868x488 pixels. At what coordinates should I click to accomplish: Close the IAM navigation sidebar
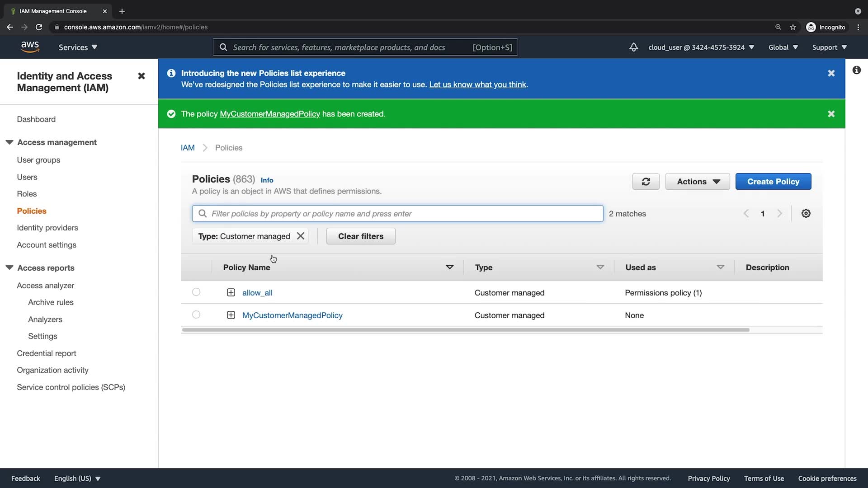point(141,76)
